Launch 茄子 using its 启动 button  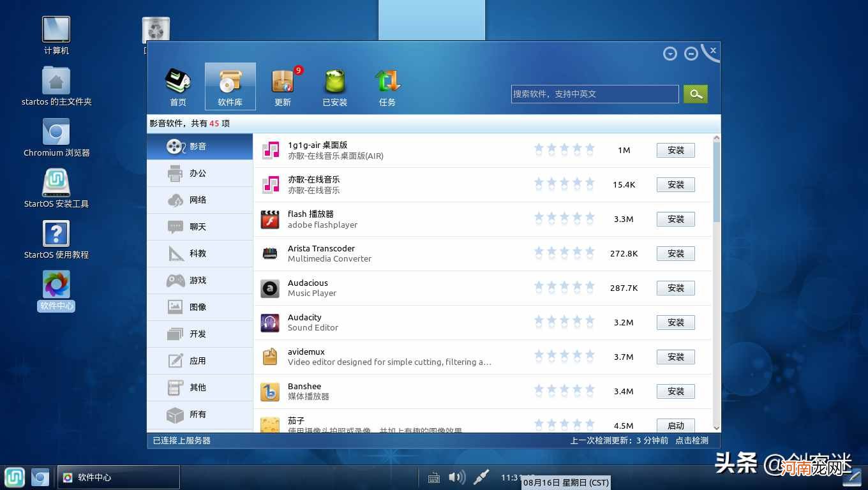click(x=675, y=426)
